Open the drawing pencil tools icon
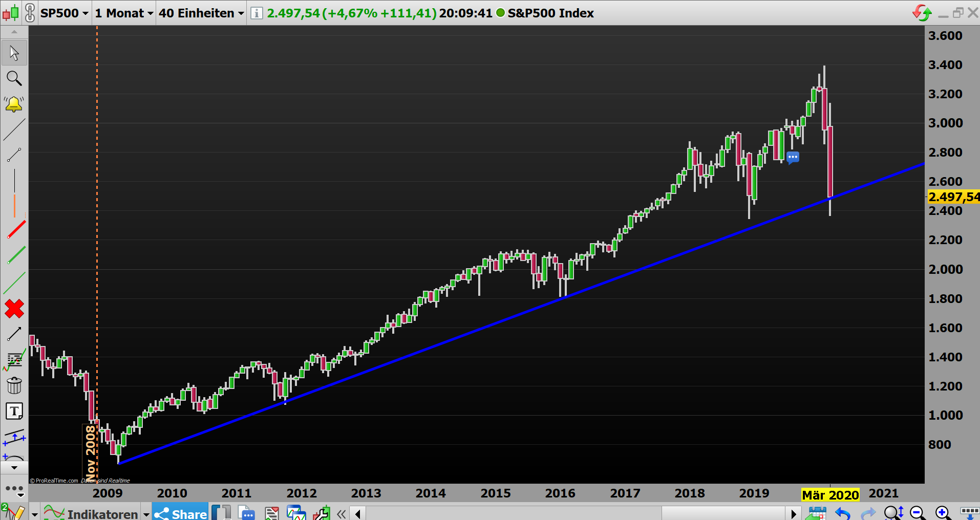The image size is (980, 520). [13, 512]
